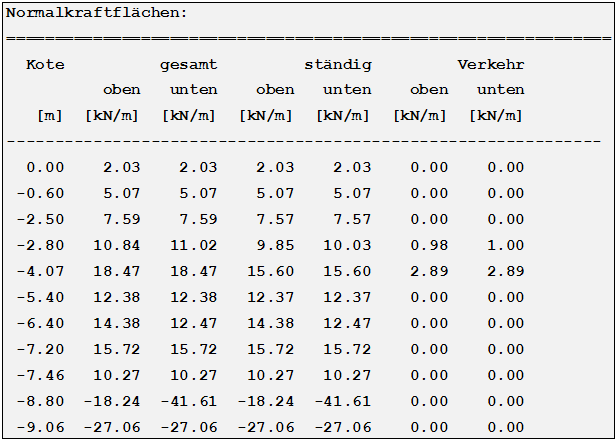
Task: Select Kote value -5.40
Action: tap(40, 297)
